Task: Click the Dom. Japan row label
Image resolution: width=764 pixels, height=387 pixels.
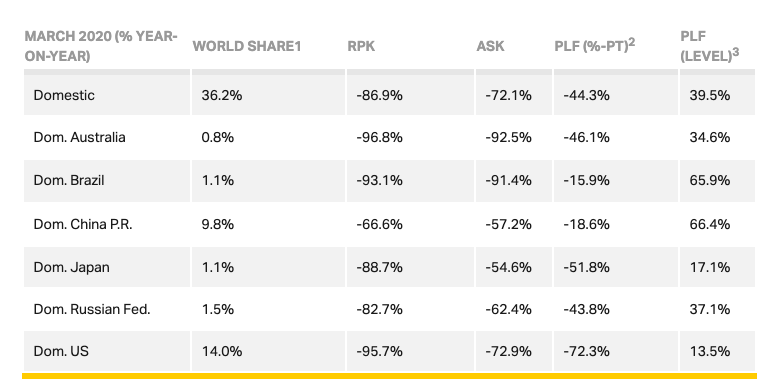Action: click(x=71, y=267)
